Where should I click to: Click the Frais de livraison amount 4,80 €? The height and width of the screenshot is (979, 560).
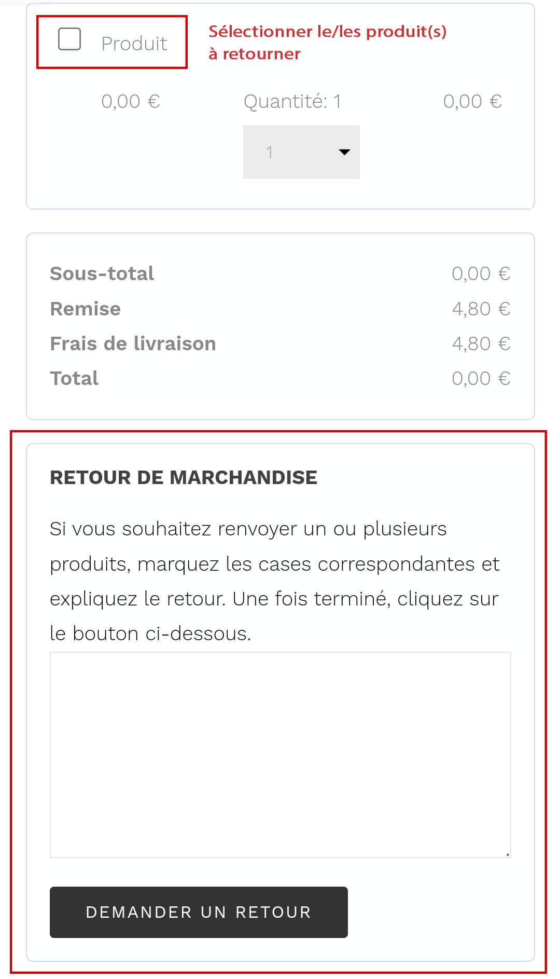coord(481,343)
